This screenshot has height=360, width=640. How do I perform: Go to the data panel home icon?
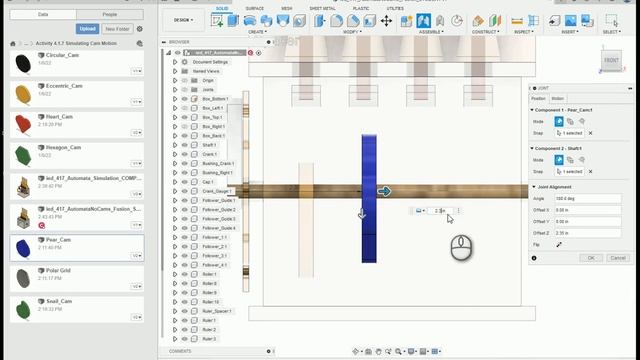pyautogui.click(x=13, y=43)
